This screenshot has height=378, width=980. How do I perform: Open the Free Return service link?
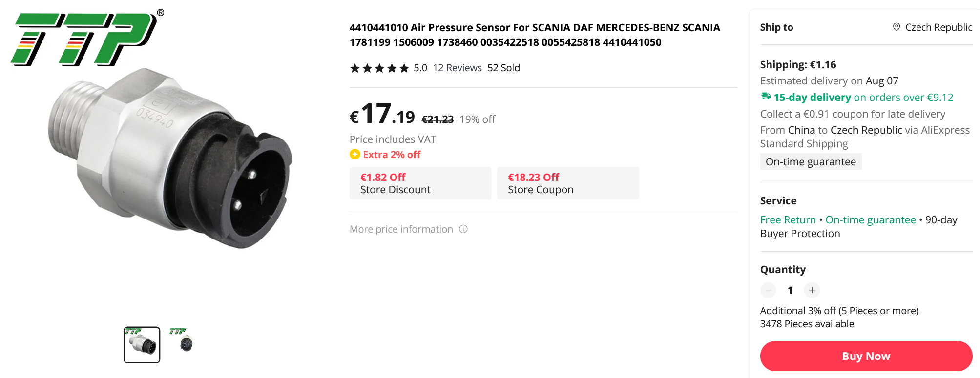pyautogui.click(x=788, y=220)
